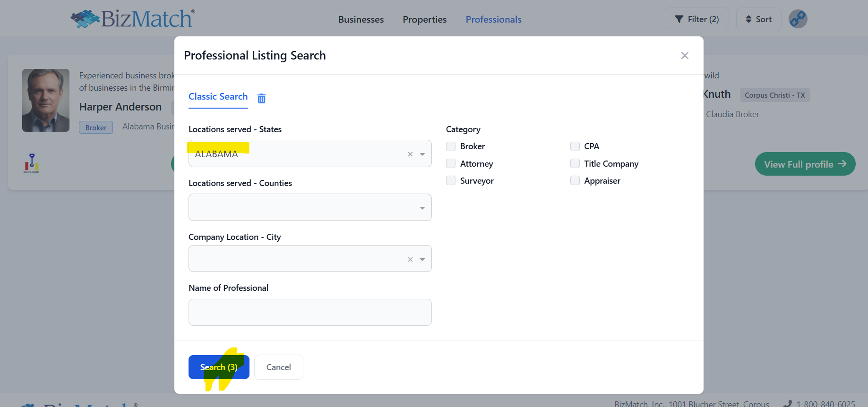Switch to the Classic Search tab
This screenshot has width=868, height=407.
(218, 97)
